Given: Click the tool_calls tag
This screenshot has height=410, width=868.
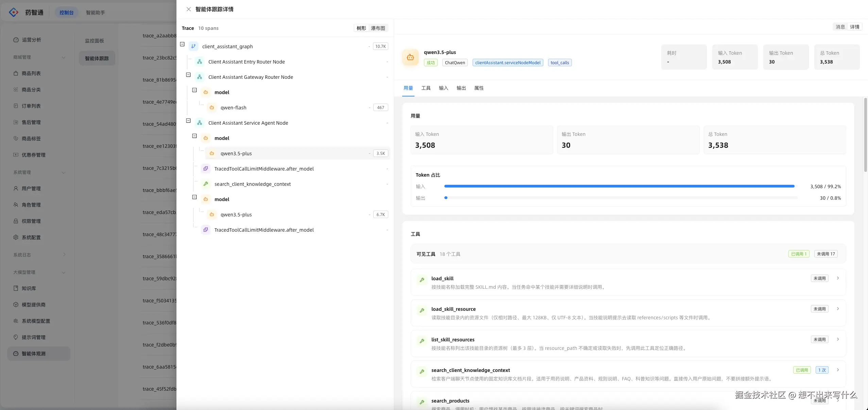Looking at the screenshot, I should coord(560,63).
